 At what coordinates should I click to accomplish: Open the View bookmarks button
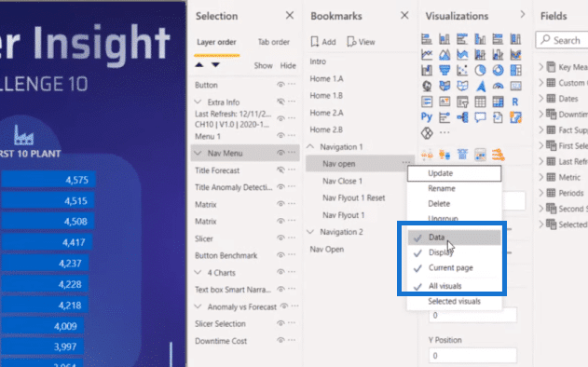[x=361, y=42]
